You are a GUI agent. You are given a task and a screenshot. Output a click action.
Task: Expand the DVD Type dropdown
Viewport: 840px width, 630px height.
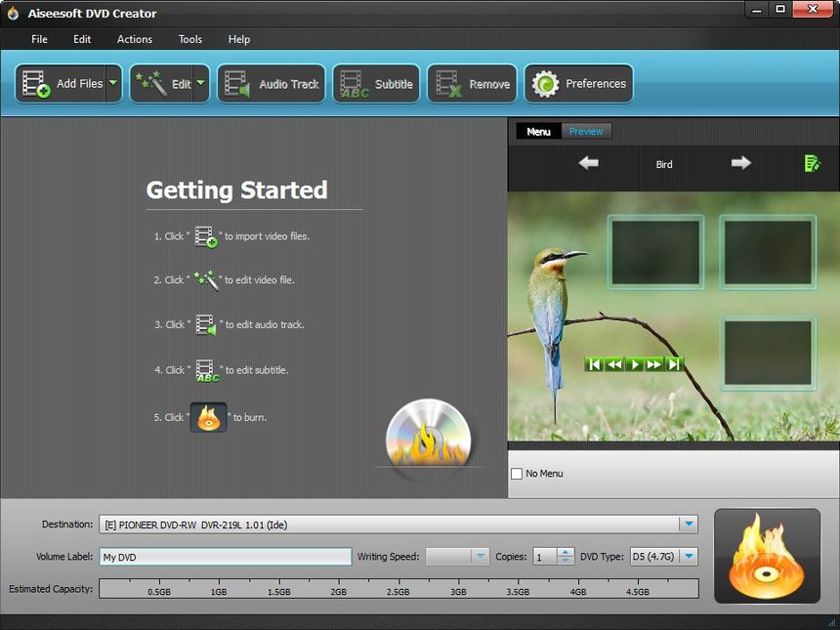[x=688, y=555]
